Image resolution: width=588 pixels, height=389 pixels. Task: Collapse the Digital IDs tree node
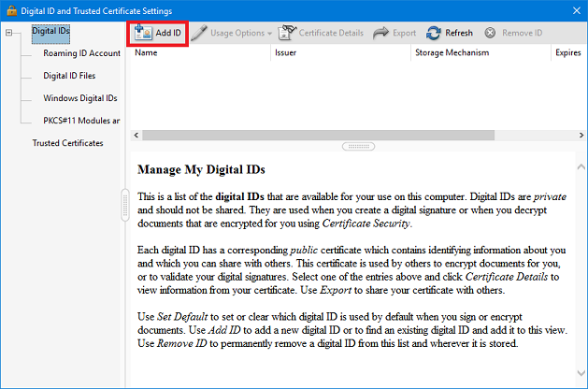[x=9, y=33]
